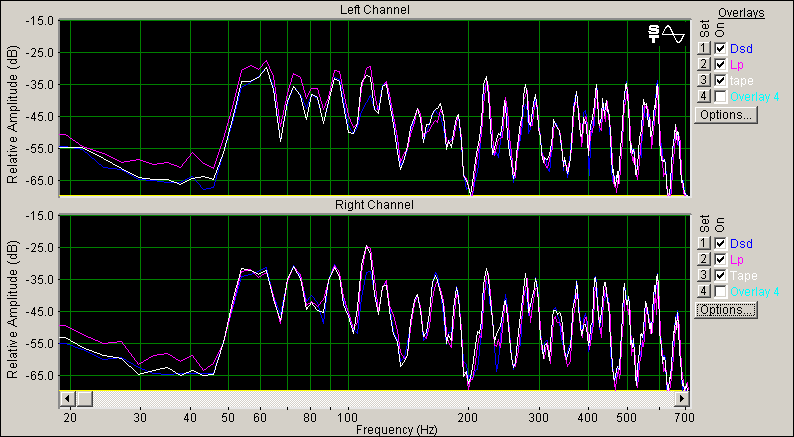794x437 pixels.
Task: Uncheck the Lp overlay in Left Channel
Action: point(721,64)
